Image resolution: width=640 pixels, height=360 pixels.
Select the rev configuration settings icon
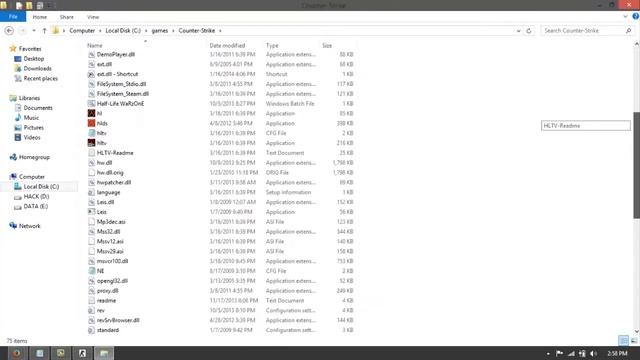pos(91,310)
